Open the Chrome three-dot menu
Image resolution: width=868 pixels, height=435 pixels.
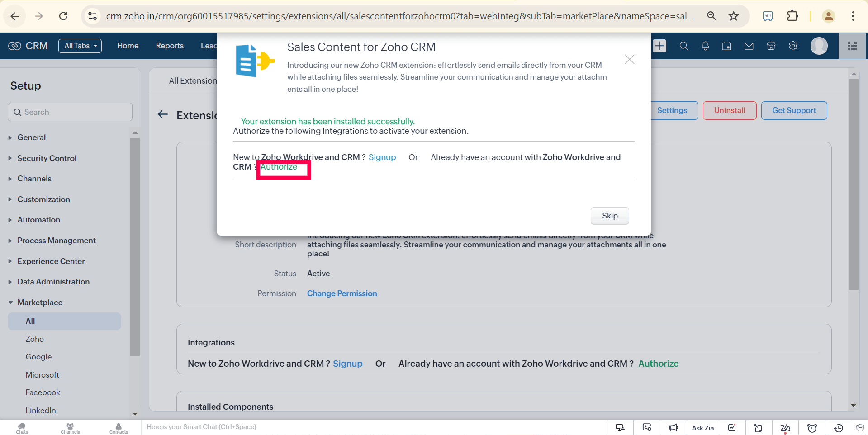853,16
